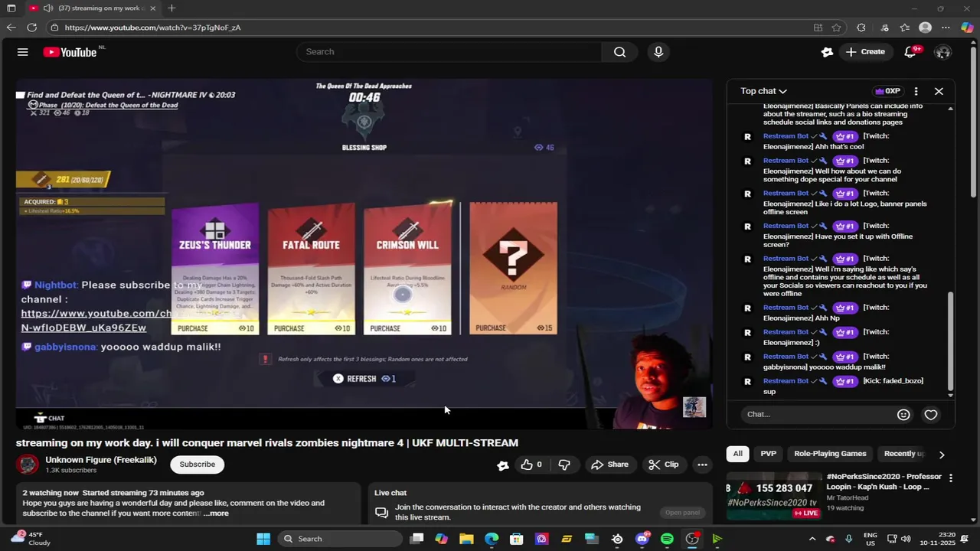Click the live chat scrollbar
This screenshot has height=551, width=980.
pyautogui.click(x=951, y=341)
